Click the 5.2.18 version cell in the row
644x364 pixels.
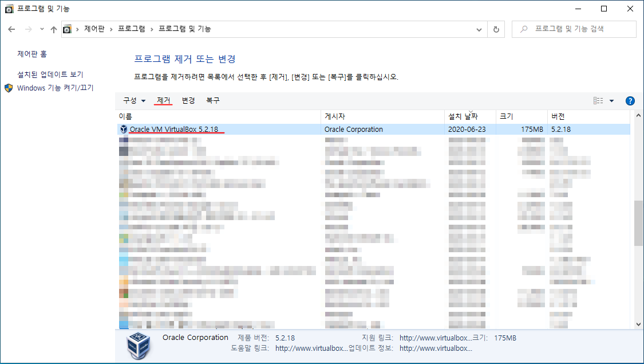561,129
